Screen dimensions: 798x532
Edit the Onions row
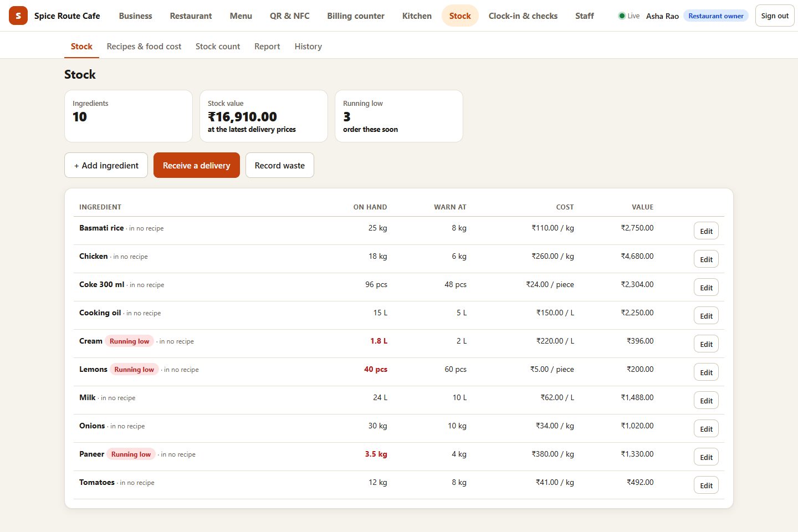[x=706, y=429]
